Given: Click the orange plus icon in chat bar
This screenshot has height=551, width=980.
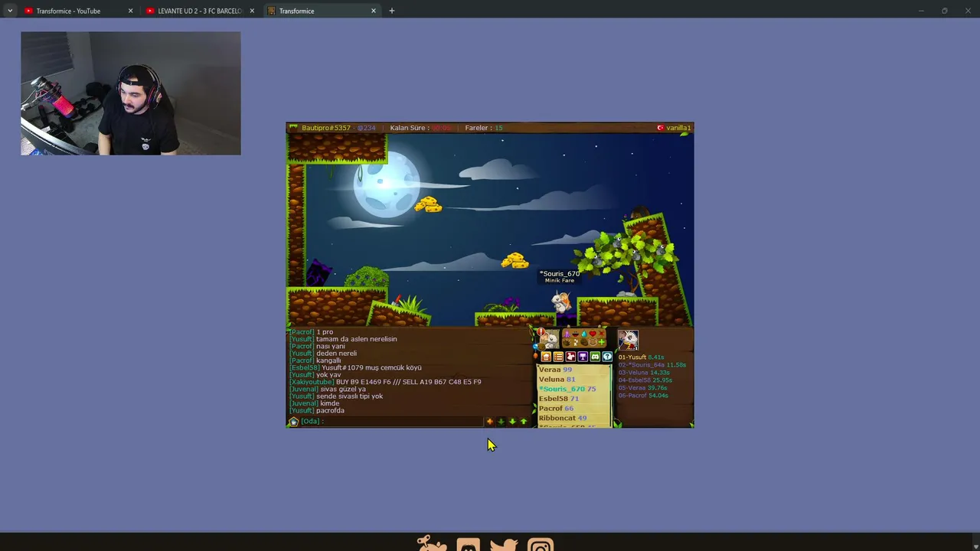Looking at the screenshot, I should click(490, 422).
